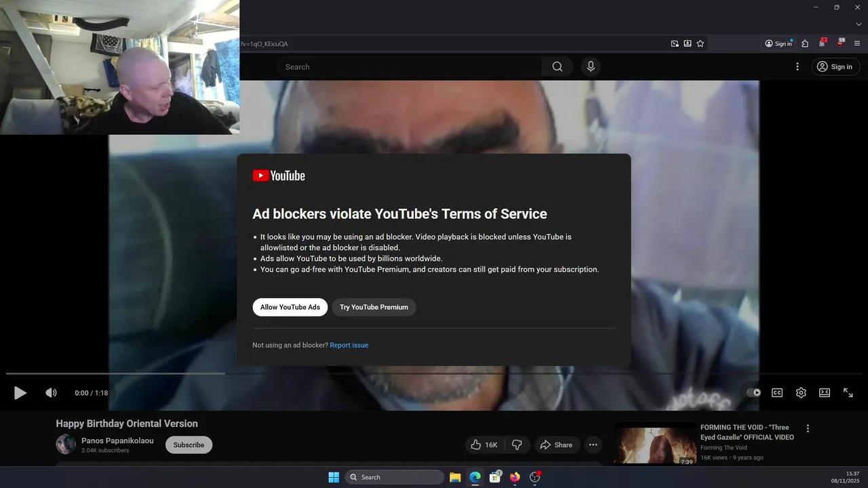This screenshot has height=488, width=868.
Task: Dislike the video with thumbs-down icon
Action: pyautogui.click(x=517, y=445)
